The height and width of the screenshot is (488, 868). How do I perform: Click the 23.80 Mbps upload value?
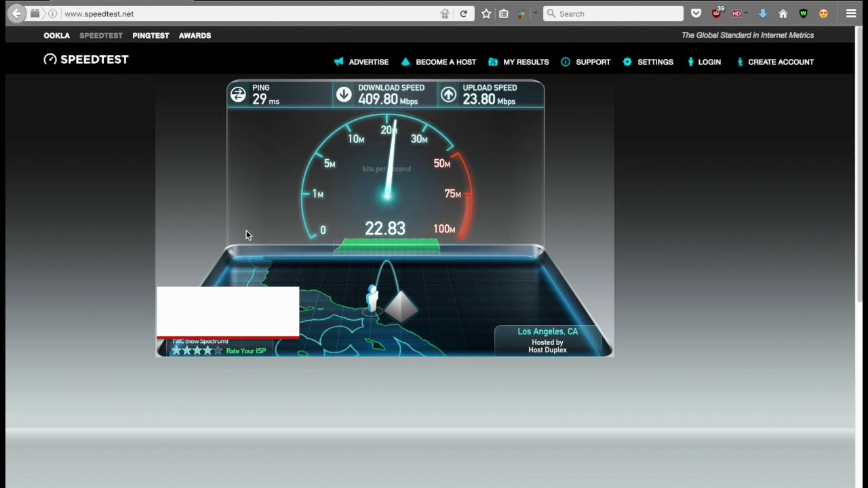[x=489, y=99]
